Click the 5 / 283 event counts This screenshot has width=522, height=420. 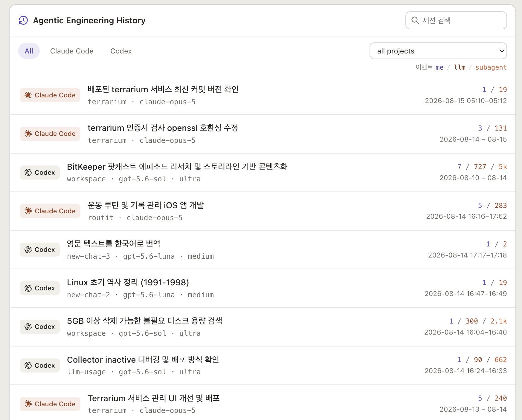(492, 206)
